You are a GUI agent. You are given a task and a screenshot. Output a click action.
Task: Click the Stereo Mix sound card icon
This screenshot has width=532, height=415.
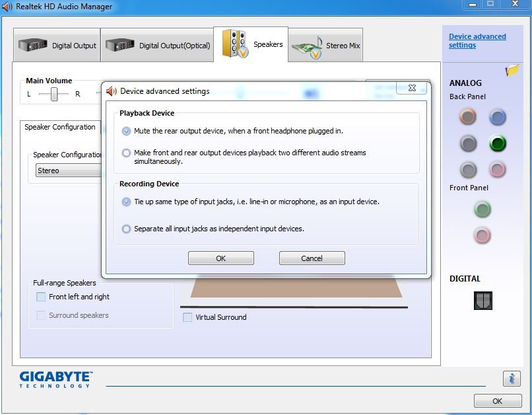[307, 47]
